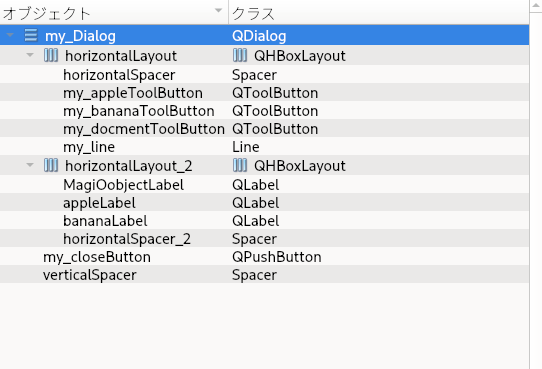Collapse the my_Dialog tree node

coord(10,35)
